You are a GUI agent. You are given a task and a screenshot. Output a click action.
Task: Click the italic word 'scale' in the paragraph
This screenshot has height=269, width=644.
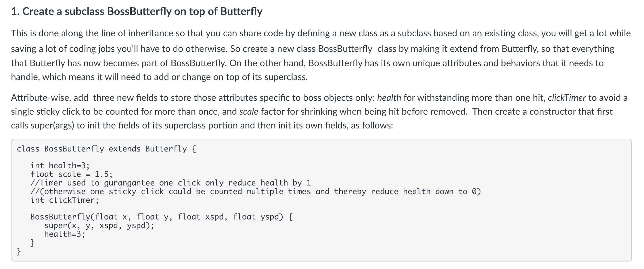click(x=249, y=112)
